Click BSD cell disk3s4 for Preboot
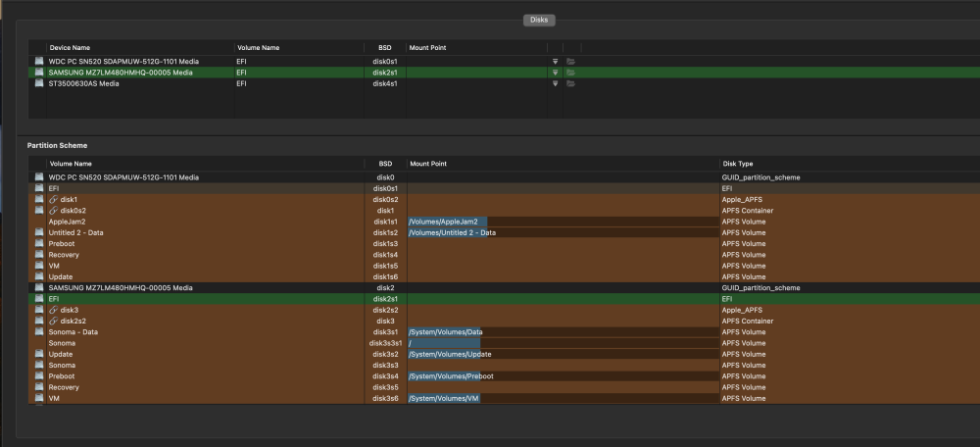Image resolution: width=980 pixels, height=447 pixels. coord(385,376)
